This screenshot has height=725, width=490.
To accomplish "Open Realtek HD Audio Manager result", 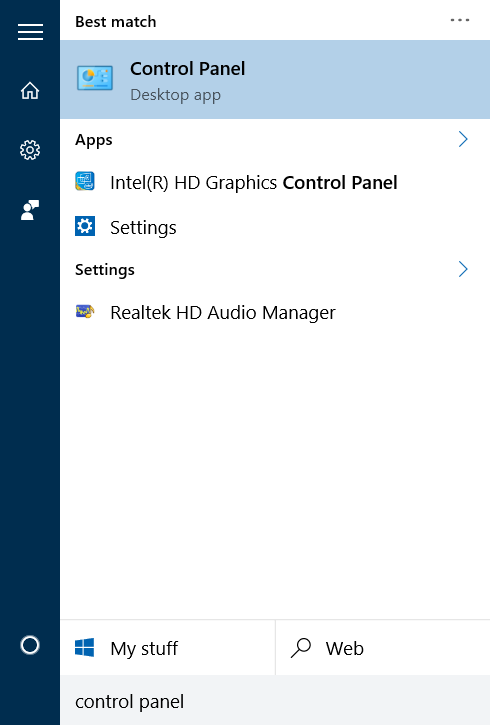I will 275,313.
